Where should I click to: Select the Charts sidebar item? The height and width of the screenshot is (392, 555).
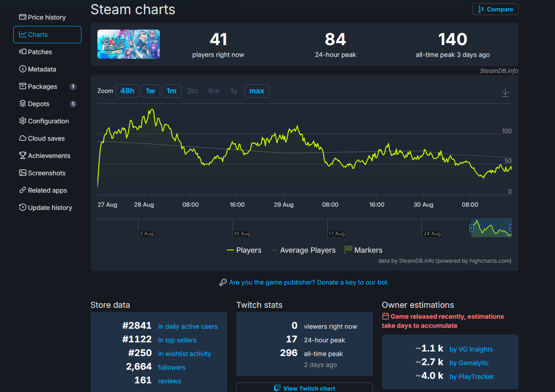(47, 35)
